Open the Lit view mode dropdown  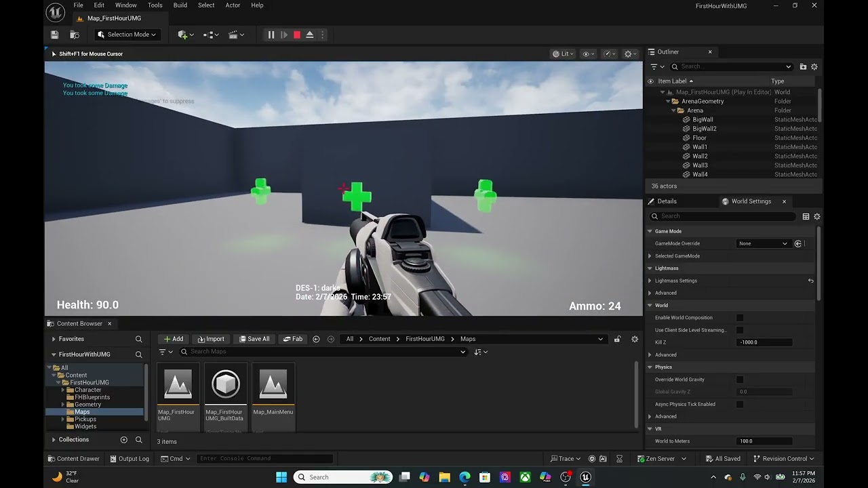[x=564, y=54]
